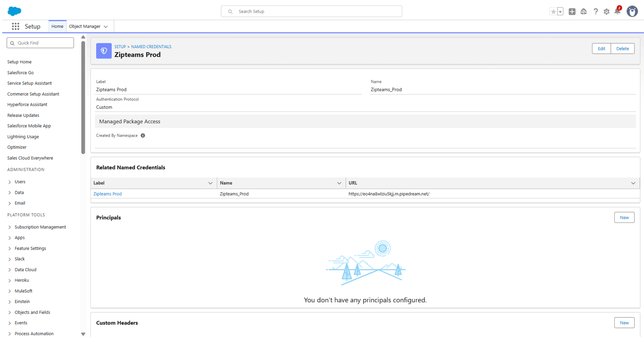Open the global actions plus icon

tap(572, 12)
